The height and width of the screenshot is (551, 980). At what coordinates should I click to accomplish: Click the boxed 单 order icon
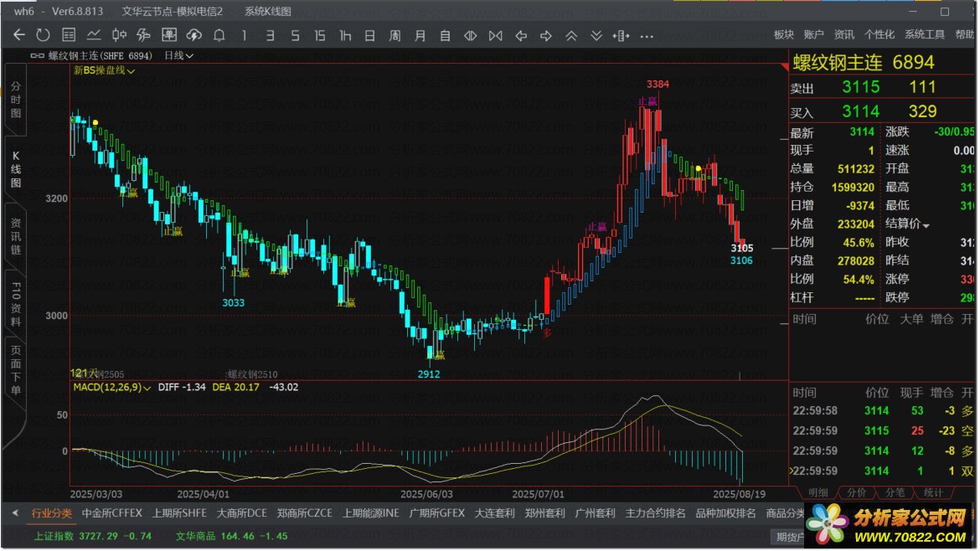pyautogui.click(x=168, y=36)
